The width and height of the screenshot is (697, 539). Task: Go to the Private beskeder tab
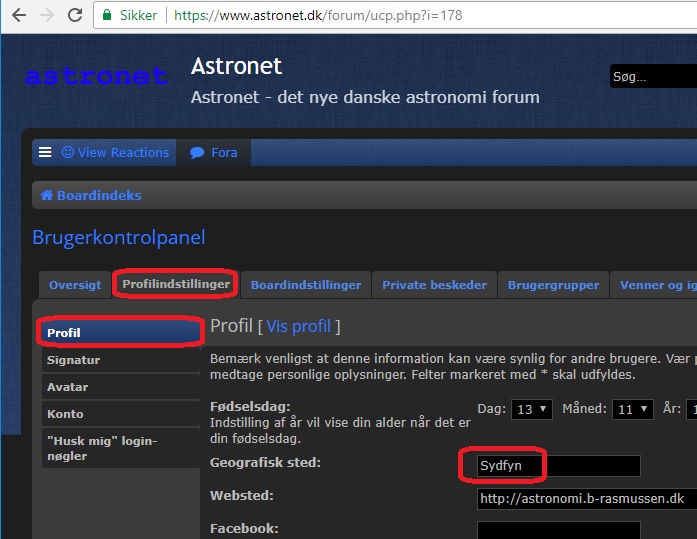(434, 285)
